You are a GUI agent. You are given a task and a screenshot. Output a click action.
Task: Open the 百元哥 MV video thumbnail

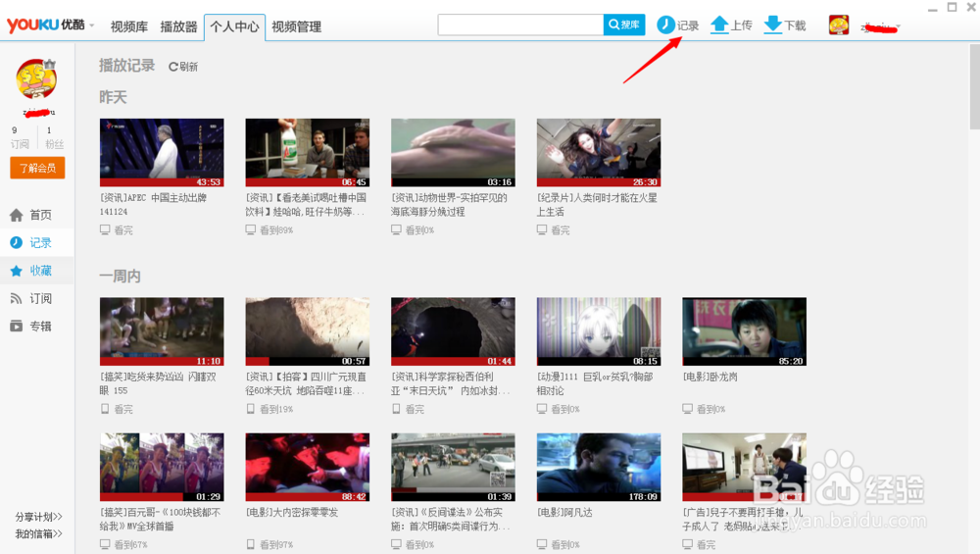(x=162, y=467)
